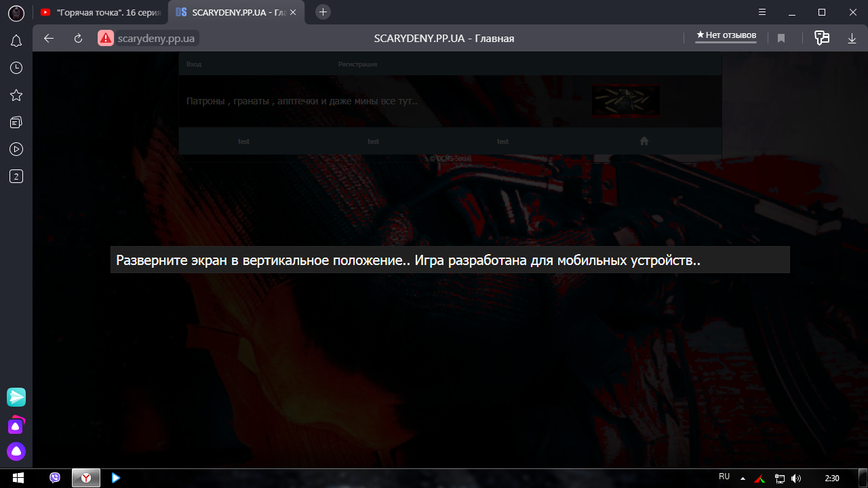Open the notifications bell in the sidebar
The width and height of the screenshot is (868, 488).
[16, 41]
